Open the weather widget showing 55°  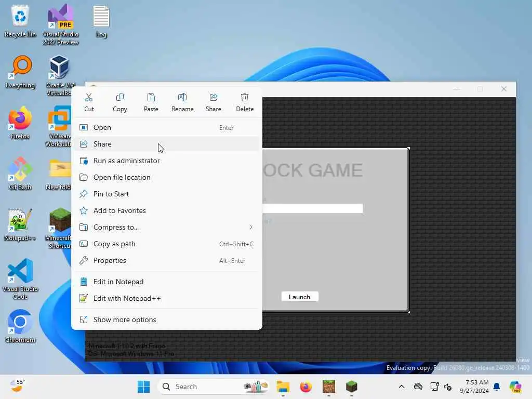(x=18, y=387)
